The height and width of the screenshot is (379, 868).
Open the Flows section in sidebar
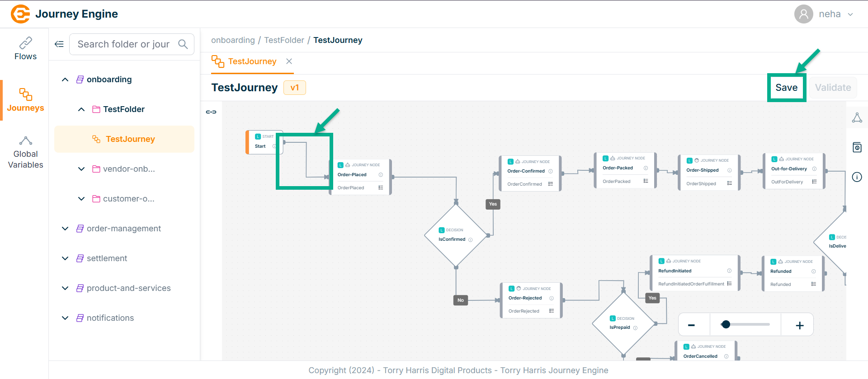tap(25, 49)
